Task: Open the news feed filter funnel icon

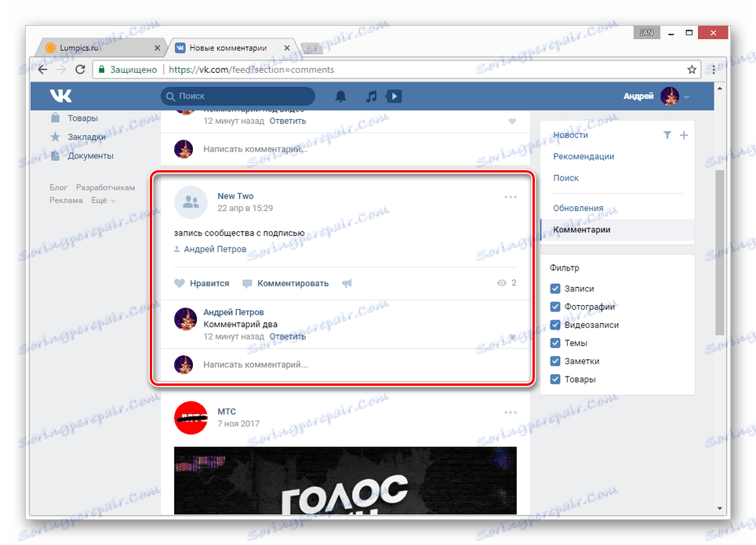Action: pos(667,135)
